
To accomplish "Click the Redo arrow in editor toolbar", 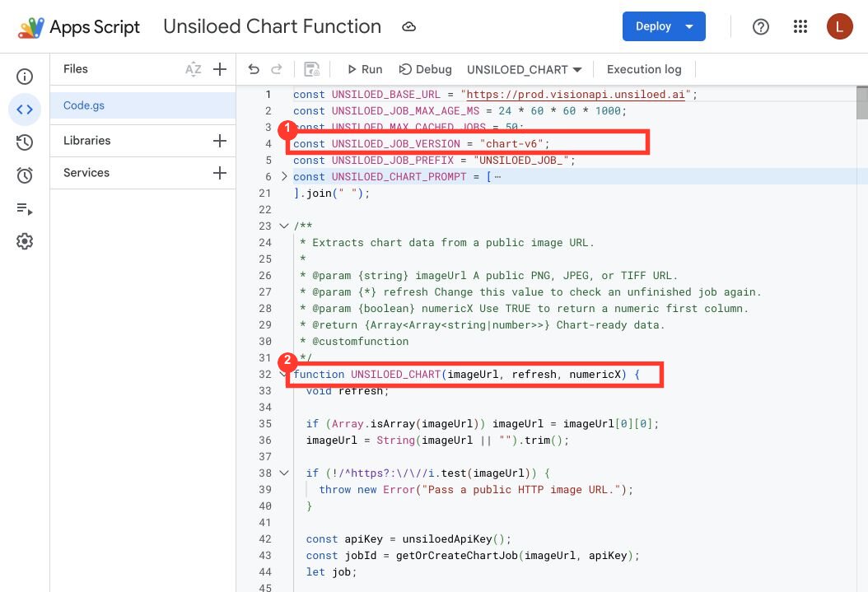I will [276, 69].
